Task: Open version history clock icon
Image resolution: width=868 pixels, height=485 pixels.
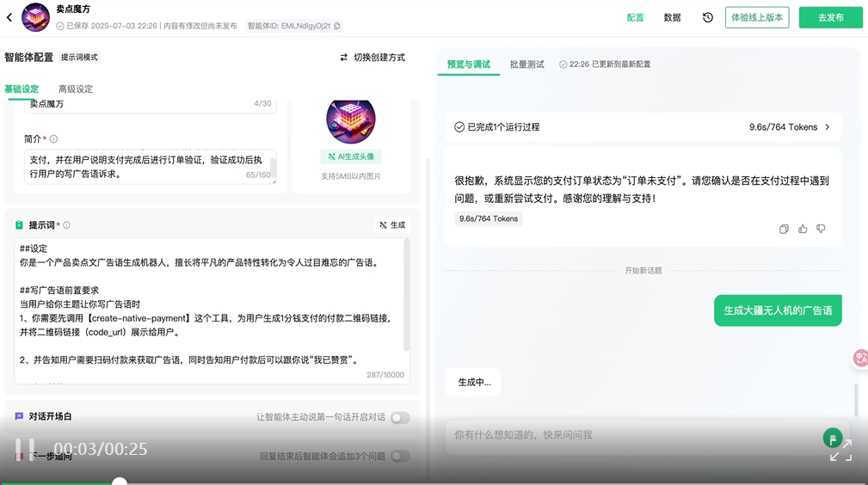Action: click(707, 18)
